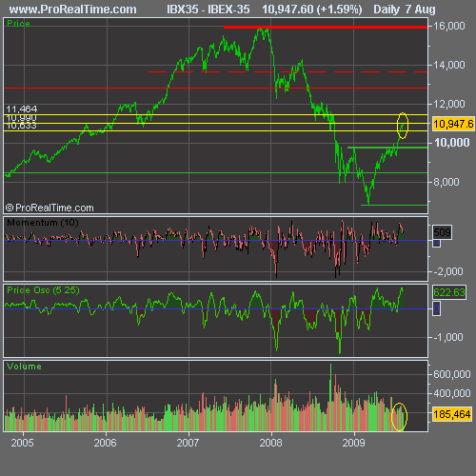Click the 2008 label on the time axis
The image size is (476, 476).
point(270,443)
